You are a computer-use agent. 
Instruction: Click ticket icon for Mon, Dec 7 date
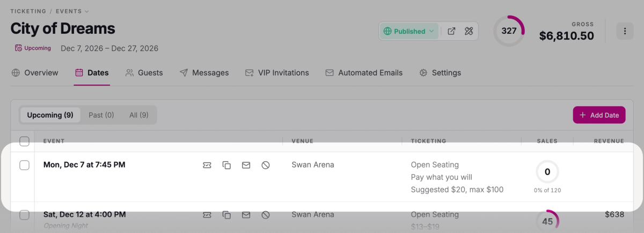pos(207,165)
